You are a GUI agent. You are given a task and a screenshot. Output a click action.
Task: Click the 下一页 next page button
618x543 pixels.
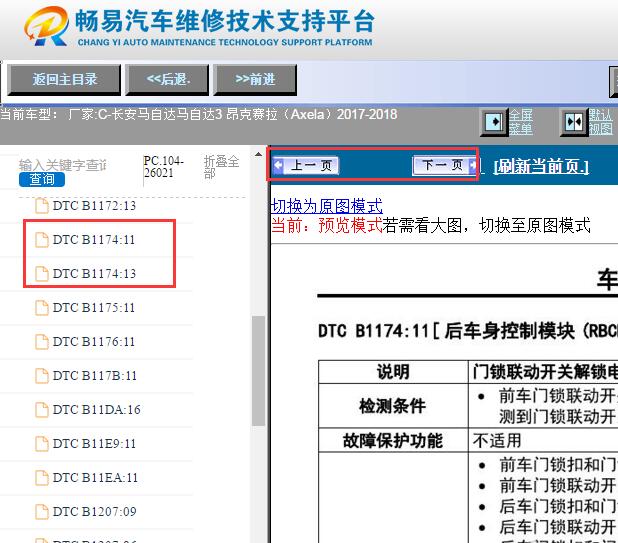point(445,165)
